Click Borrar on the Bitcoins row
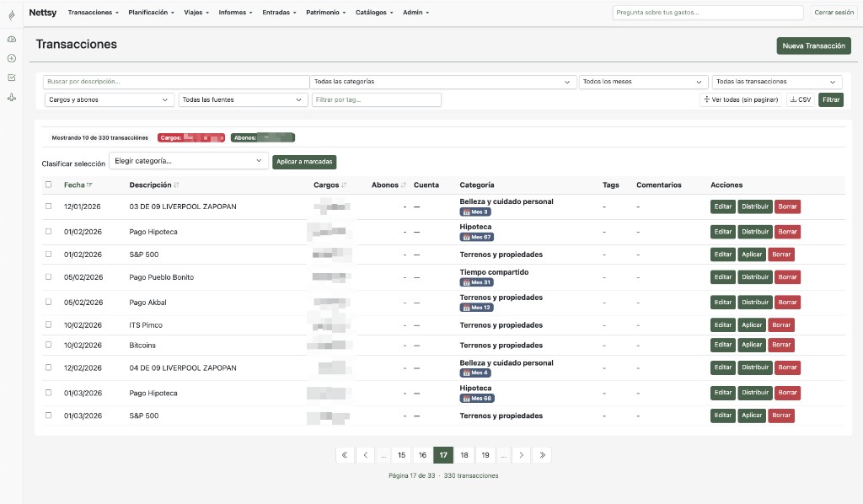 pyautogui.click(x=781, y=345)
